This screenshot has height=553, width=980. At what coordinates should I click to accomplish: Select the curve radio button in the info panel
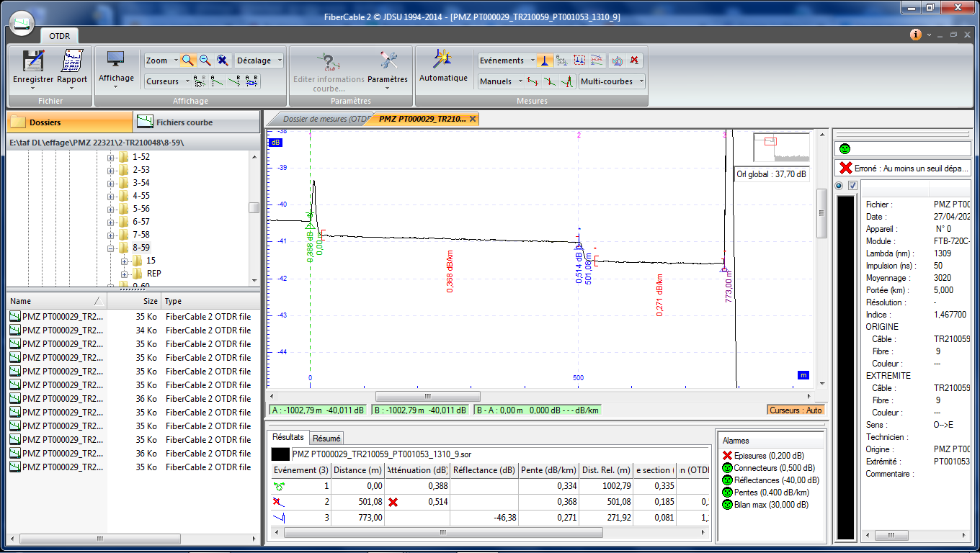(839, 186)
